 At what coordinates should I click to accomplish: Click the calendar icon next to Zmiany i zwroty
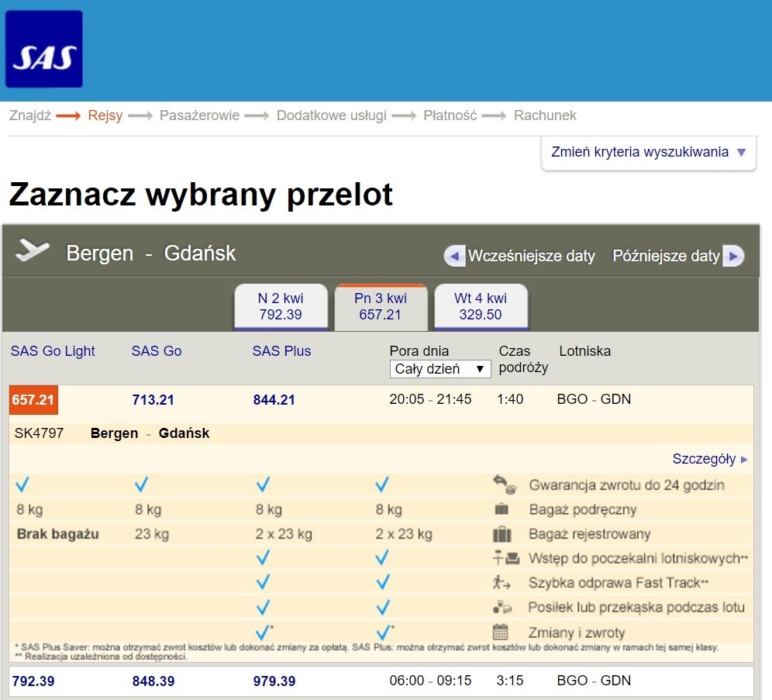[x=500, y=632]
